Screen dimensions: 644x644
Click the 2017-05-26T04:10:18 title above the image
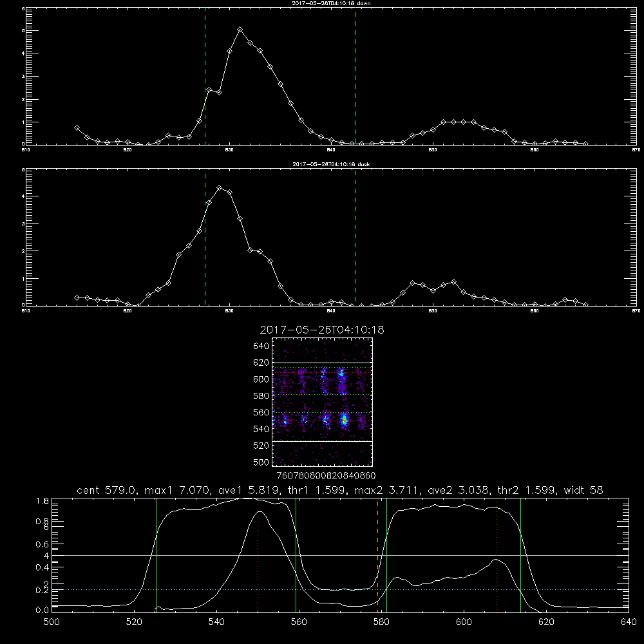click(x=322, y=330)
